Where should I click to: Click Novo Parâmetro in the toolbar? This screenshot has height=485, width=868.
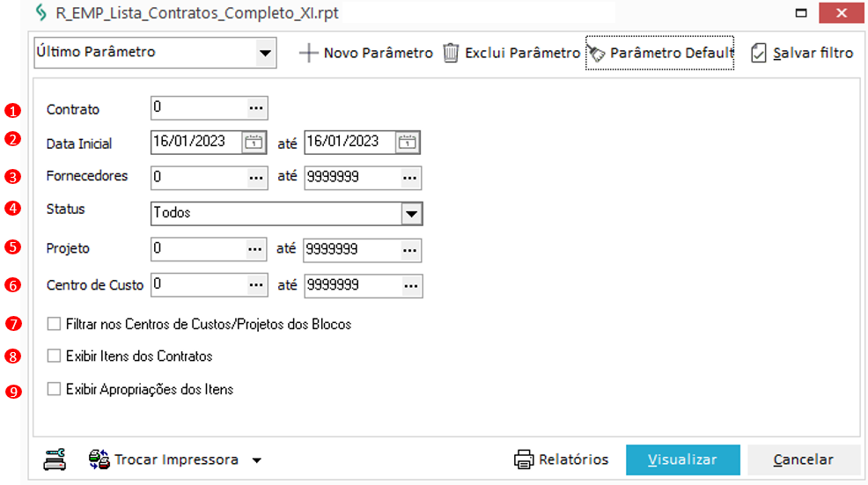pyautogui.click(x=366, y=53)
